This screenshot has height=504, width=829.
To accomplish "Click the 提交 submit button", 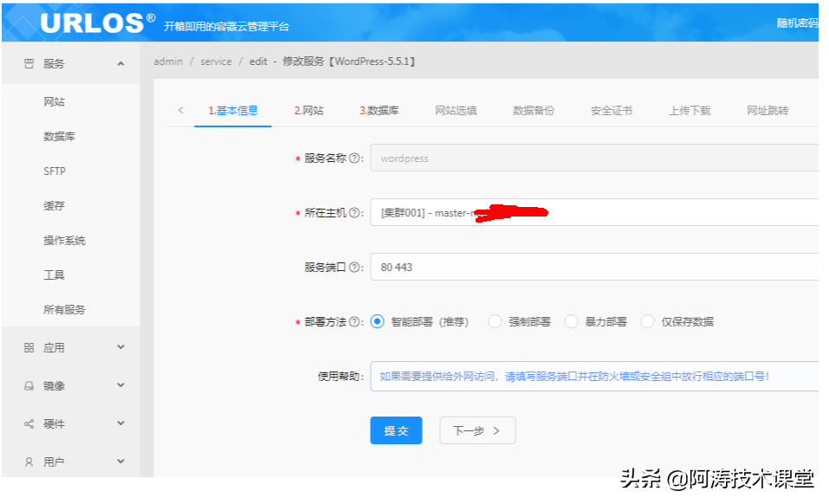I will coord(396,430).
